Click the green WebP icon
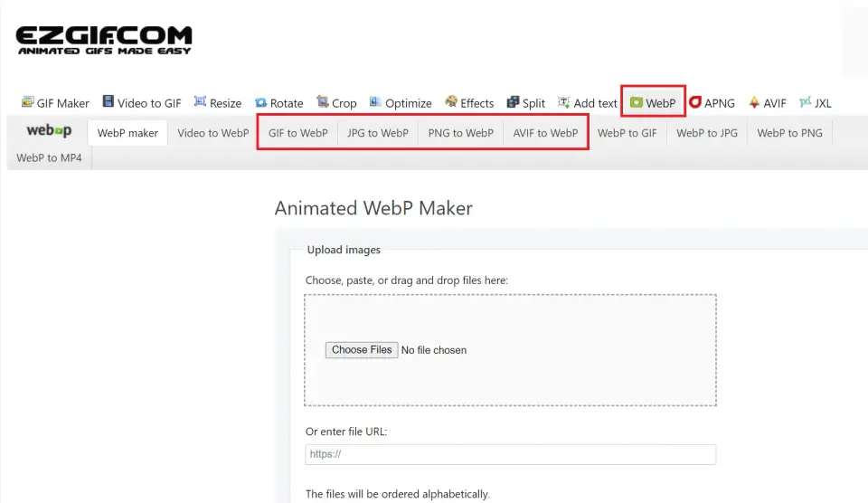The height and width of the screenshot is (503, 868). (x=636, y=102)
